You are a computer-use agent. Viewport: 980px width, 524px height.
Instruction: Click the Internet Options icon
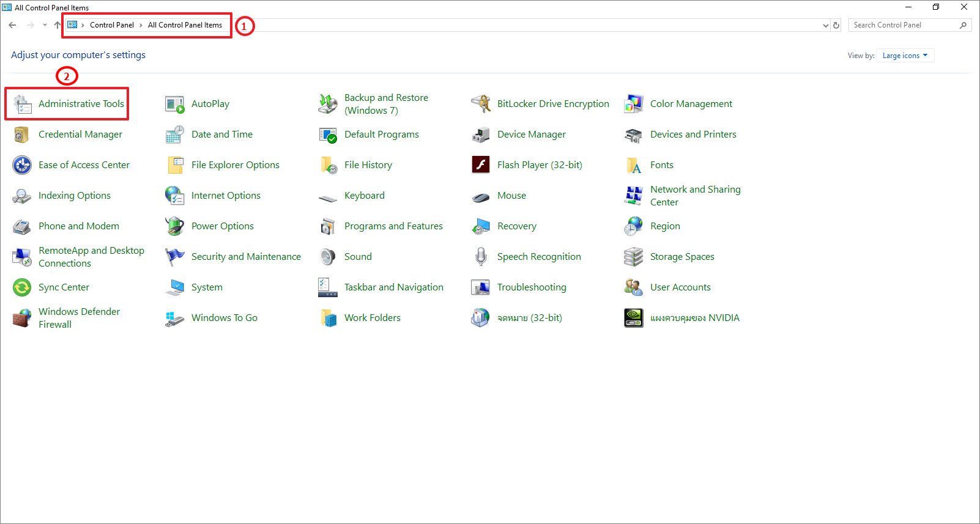(x=175, y=196)
